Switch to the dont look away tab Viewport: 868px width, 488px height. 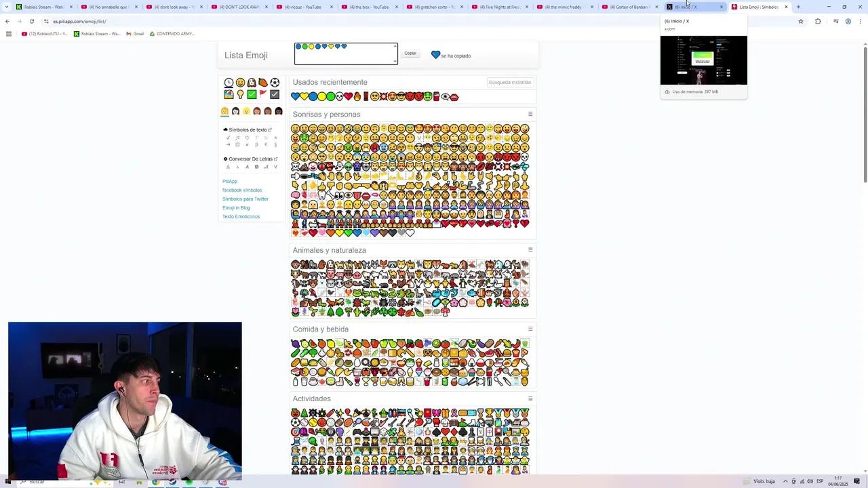[174, 7]
